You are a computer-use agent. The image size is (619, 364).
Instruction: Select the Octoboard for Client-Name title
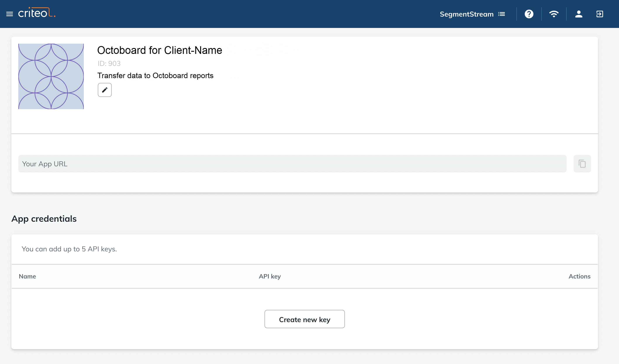coord(160,50)
